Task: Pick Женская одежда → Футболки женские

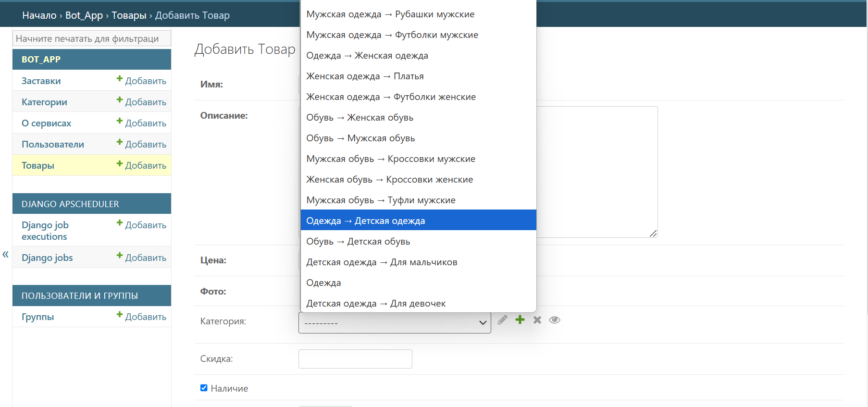Action: [x=418, y=97]
